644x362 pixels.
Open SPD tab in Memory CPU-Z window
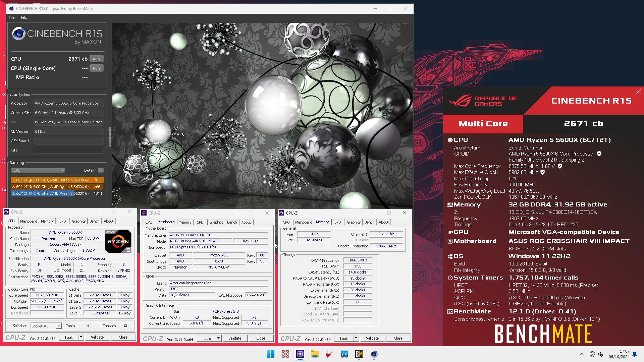tap(338, 222)
